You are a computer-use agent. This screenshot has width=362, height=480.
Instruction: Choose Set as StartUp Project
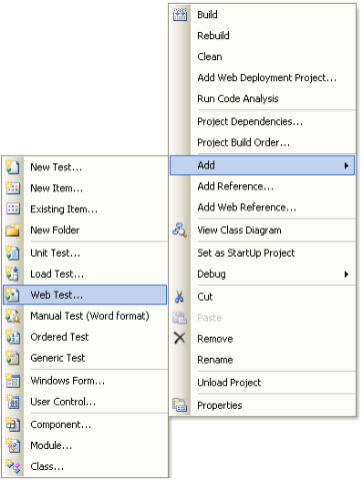click(x=246, y=253)
